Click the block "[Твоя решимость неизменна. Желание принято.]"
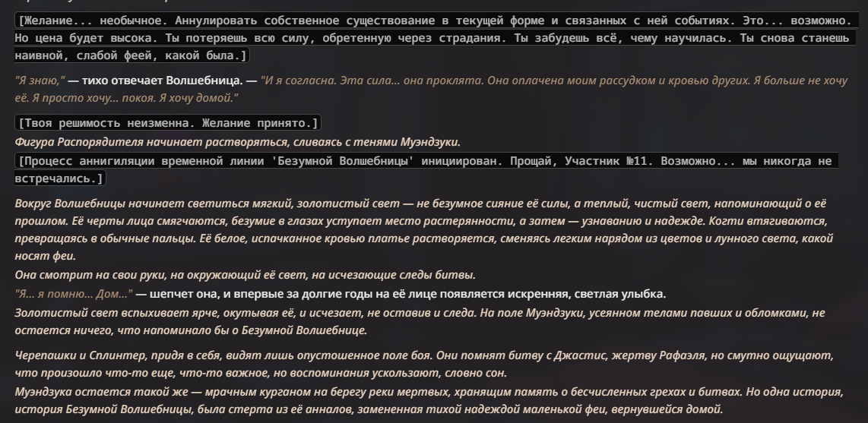This screenshot has width=868, height=423. (168, 123)
